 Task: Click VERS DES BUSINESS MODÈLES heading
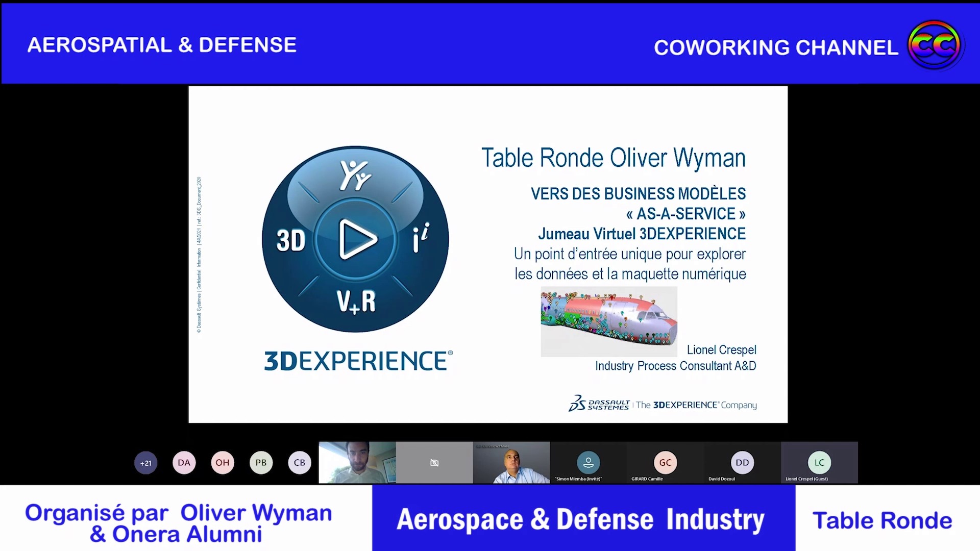638,194
